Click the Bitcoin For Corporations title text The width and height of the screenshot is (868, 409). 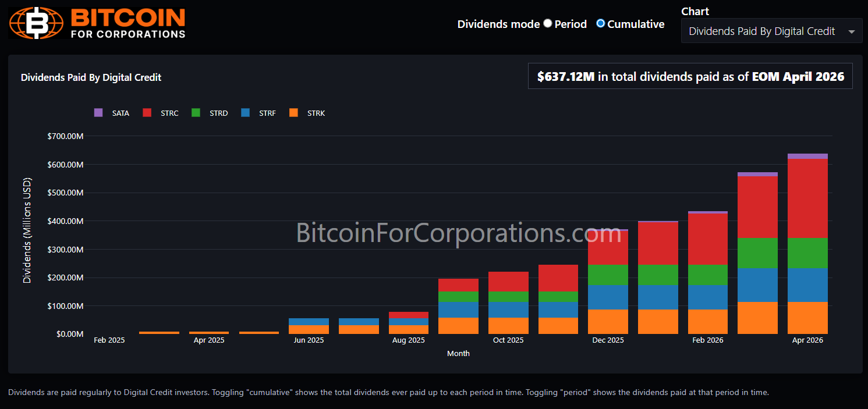pyautogui.click(x=128, y=23)
